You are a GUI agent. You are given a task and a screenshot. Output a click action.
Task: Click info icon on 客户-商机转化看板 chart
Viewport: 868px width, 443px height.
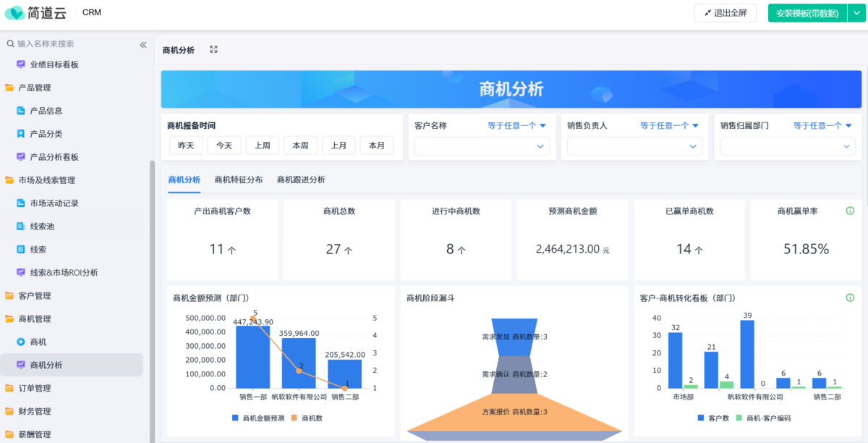tap(850, 298)
